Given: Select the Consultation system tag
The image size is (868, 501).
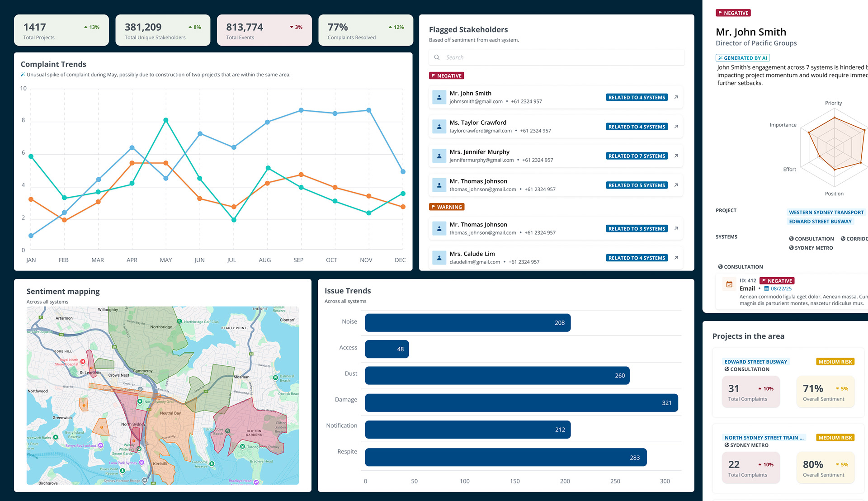Looking at the screenshot, I should point(811,239).
